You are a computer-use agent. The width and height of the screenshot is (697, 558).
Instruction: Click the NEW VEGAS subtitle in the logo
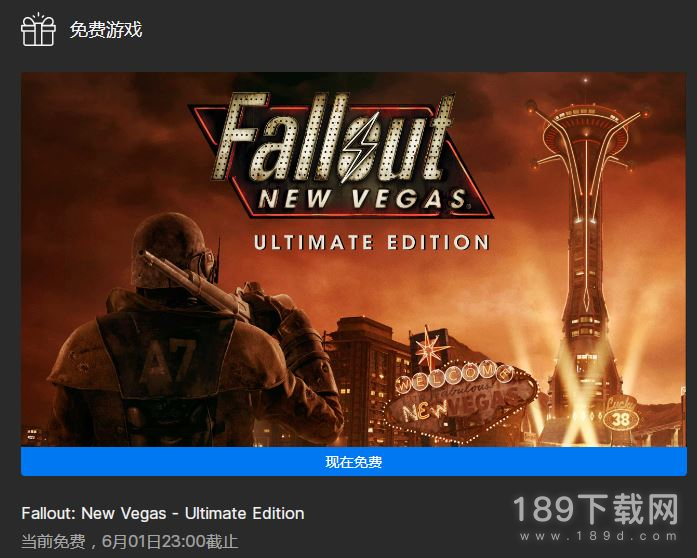point(362,199)
